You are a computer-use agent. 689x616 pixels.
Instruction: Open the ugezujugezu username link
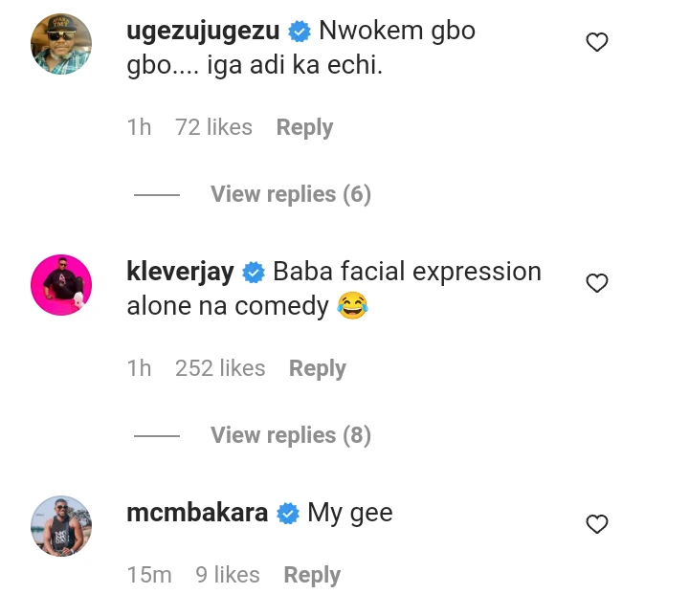pos(203,31)
